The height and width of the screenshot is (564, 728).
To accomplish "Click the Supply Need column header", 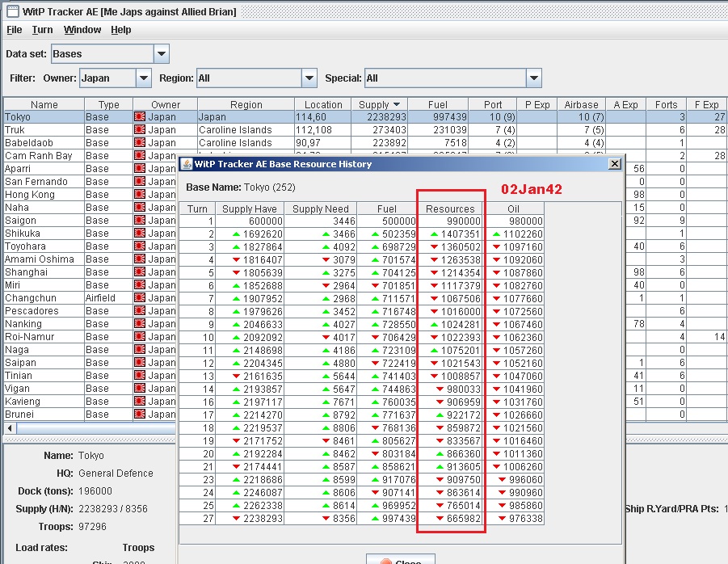I will click(320, 209).
